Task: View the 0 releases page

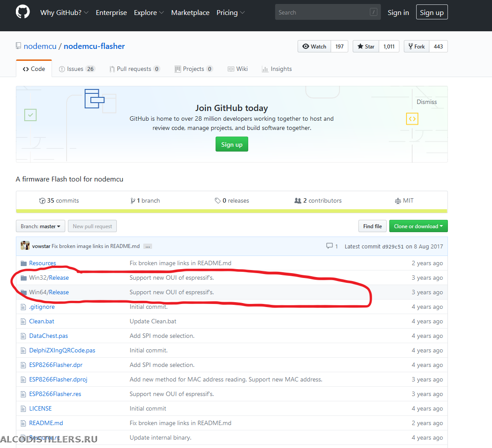Action: (232, 200)
